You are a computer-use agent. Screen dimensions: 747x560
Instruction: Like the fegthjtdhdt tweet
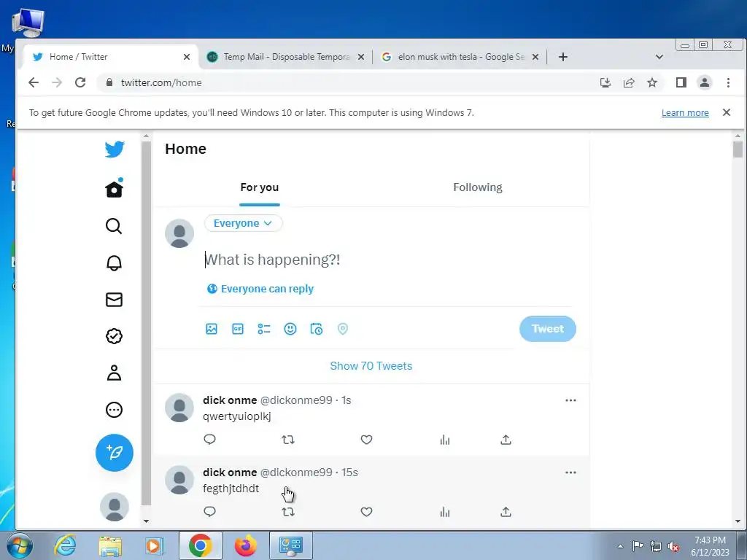[366, 512]
